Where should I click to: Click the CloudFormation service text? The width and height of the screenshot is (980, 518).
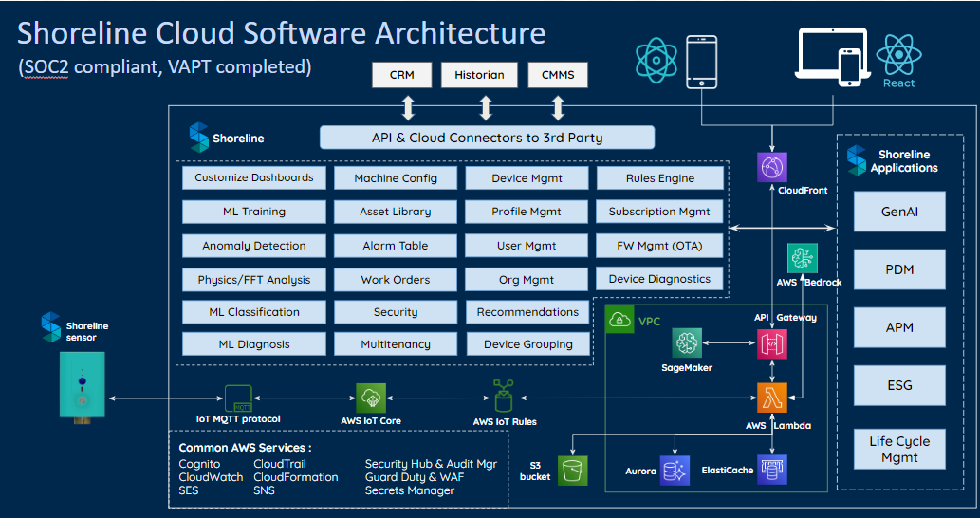click(x=296, y=477)
